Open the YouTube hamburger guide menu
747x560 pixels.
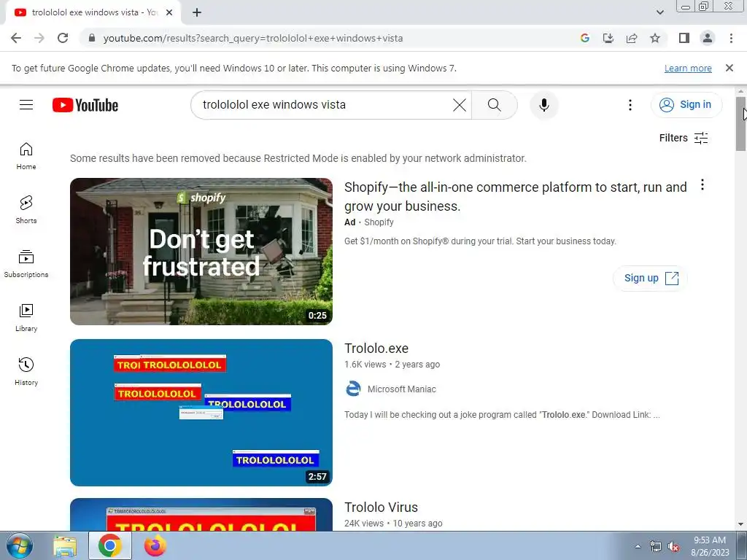pos(26,105)
